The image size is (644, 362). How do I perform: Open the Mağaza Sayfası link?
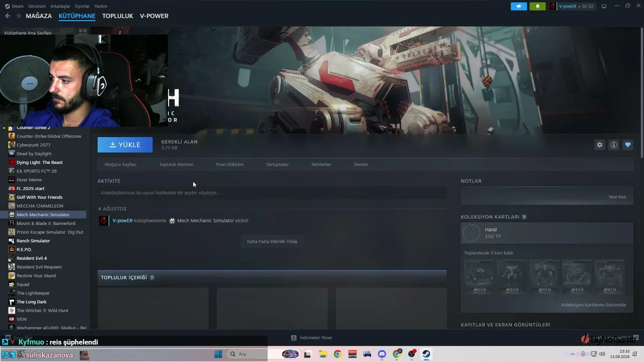(x=120, y=164)
